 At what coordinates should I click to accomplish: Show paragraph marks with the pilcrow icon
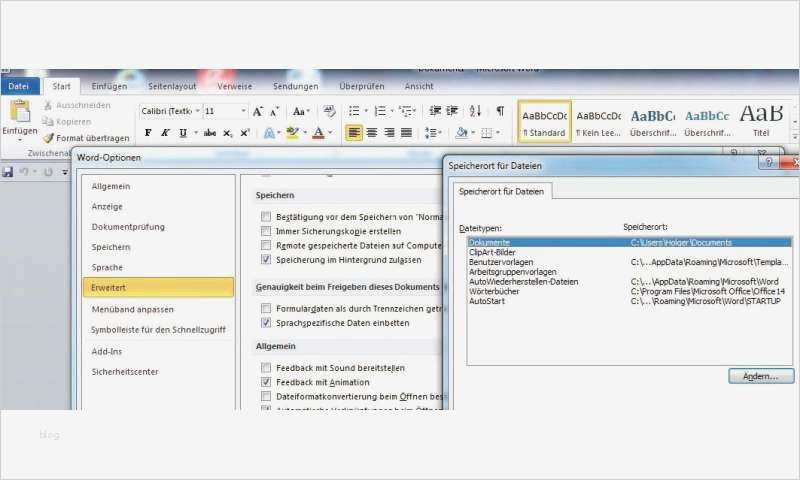click(x=500, y=111)
